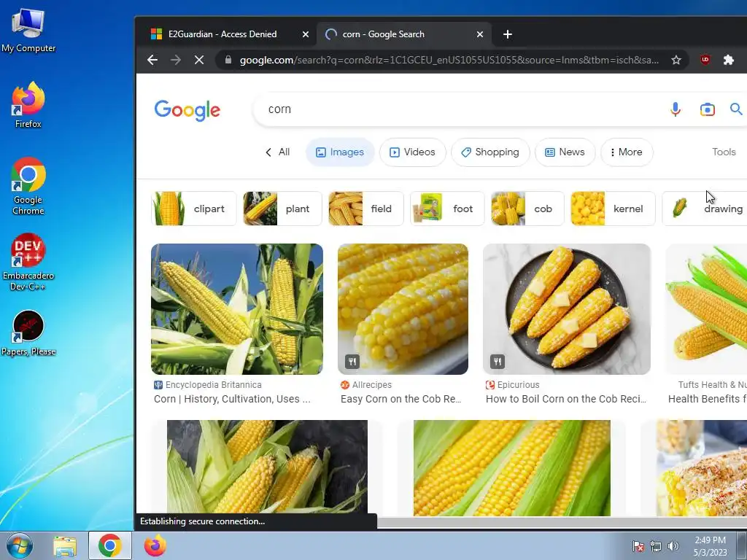Open volume speaker tray icon
747x560 pixels.
673,546
